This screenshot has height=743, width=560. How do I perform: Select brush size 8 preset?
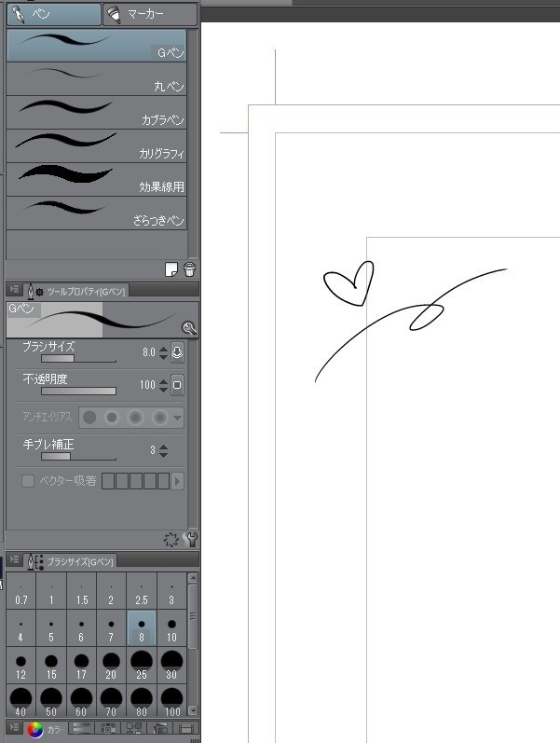click(x=143, y=628)
